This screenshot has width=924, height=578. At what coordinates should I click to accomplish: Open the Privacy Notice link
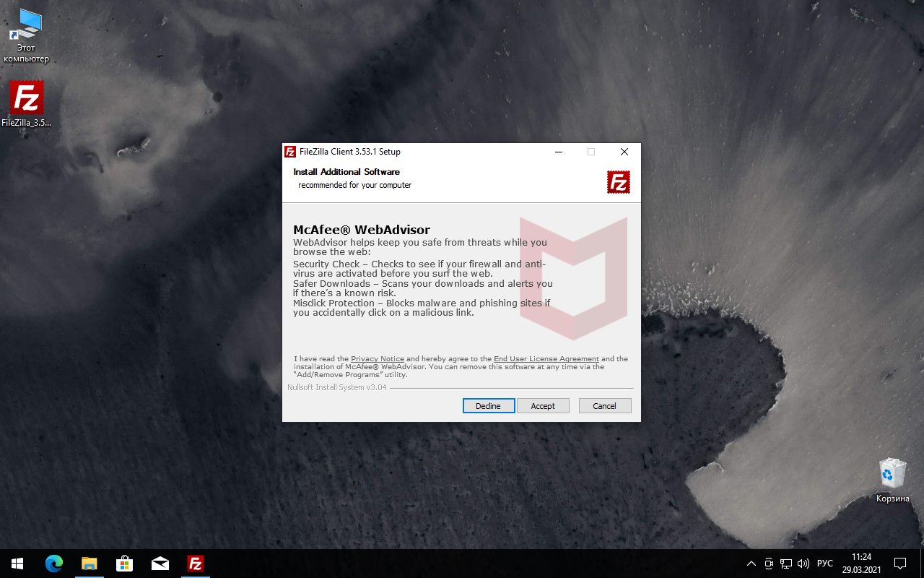pos(378,359)
